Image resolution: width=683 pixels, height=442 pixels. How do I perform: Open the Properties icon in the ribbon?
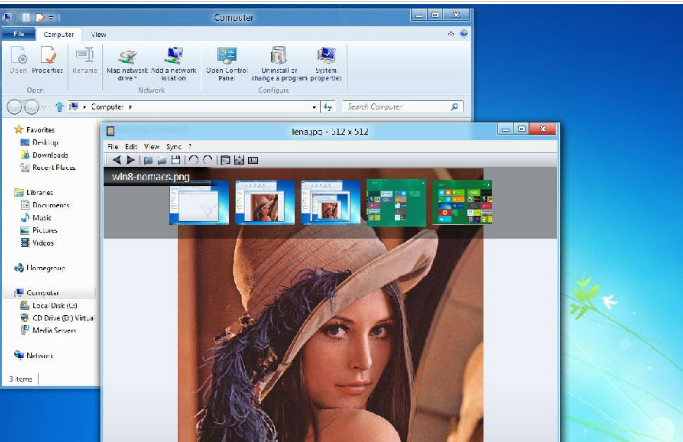point(48,60)
